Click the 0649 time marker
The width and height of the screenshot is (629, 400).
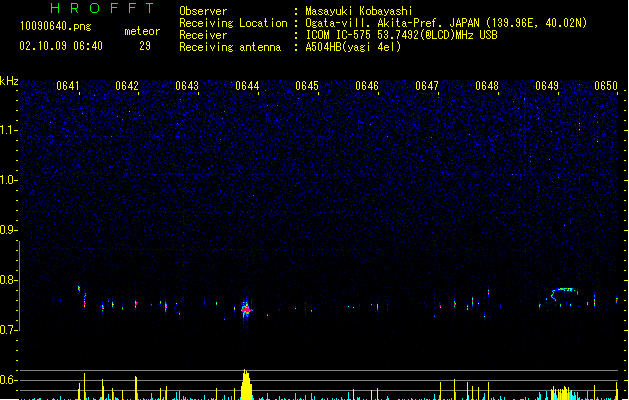tap(547, 86)
